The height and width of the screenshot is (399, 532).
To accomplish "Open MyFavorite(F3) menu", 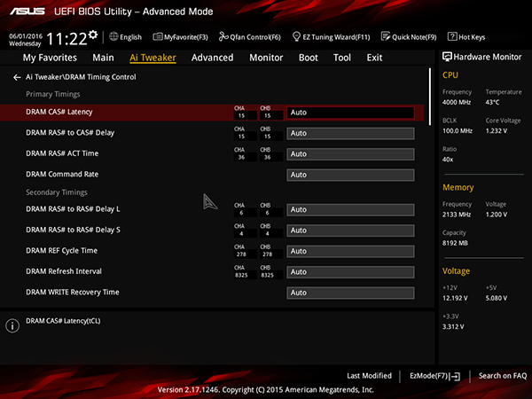I will tap(186, 37).
